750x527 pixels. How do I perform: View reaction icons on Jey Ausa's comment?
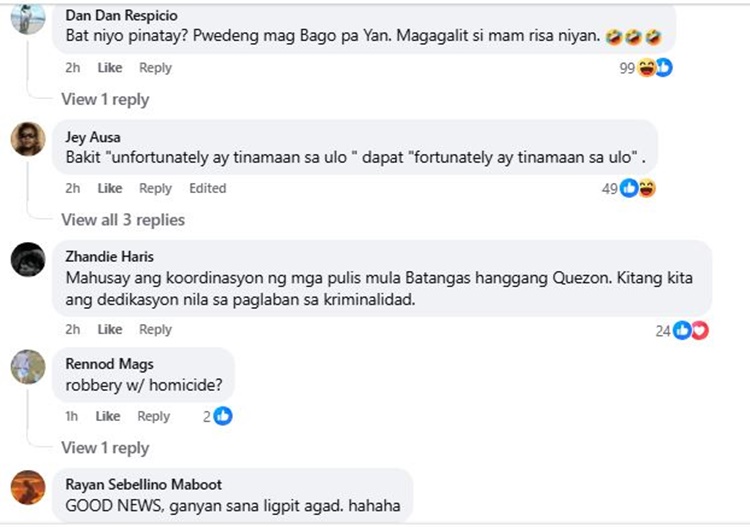[637, 188]
